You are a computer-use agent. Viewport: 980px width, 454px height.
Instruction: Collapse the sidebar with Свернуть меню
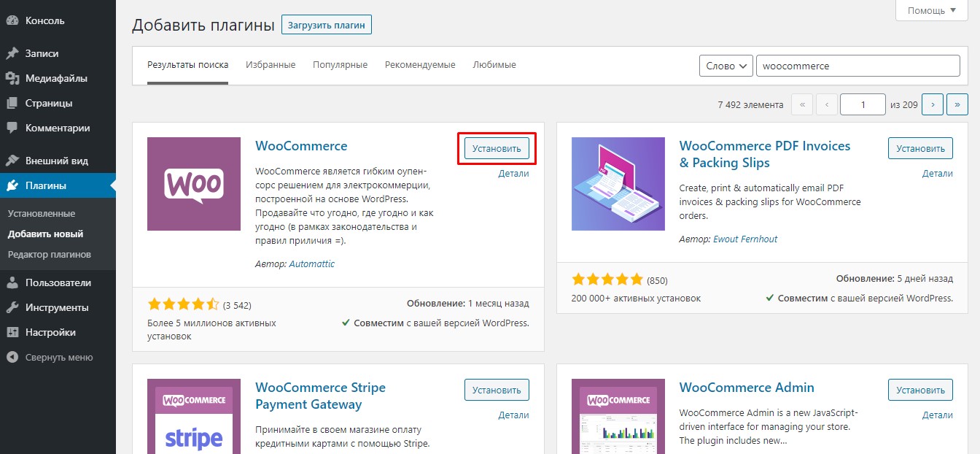(59, 357)
